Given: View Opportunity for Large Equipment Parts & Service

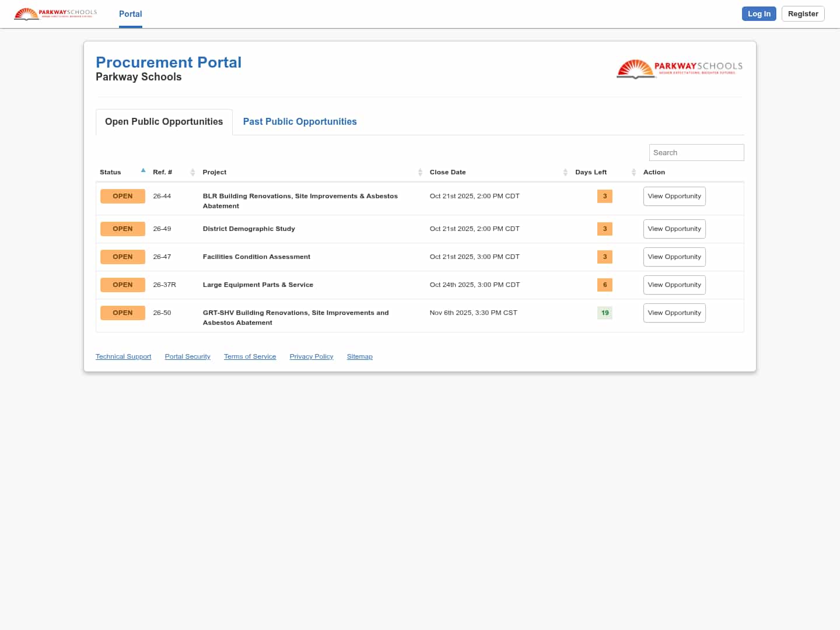Looking at the screenshot, I should (x=674, y=285).
